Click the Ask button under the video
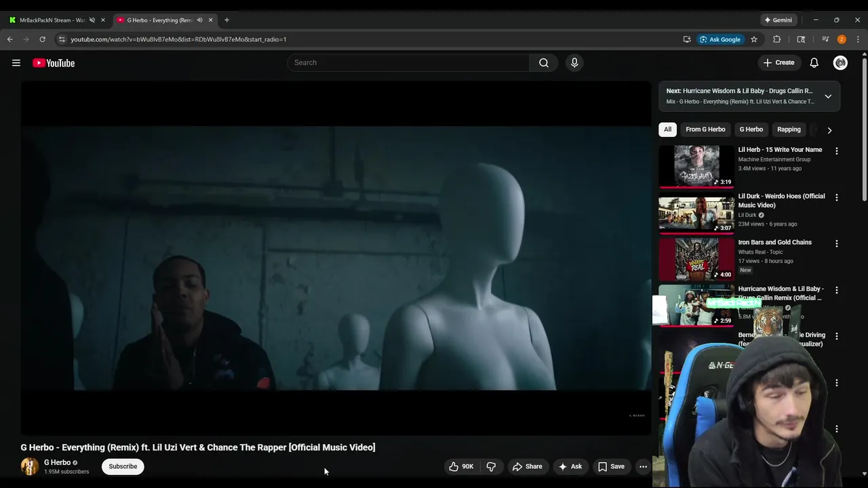Screen dimensions: 868x488 570,466
